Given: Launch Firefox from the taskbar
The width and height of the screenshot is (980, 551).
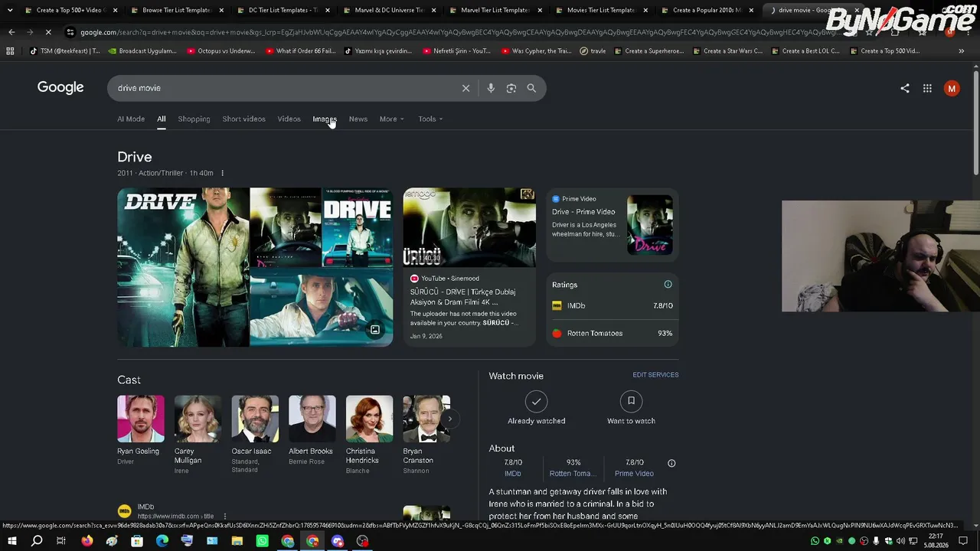Looking at the screenshot, I should click(87, 541).
